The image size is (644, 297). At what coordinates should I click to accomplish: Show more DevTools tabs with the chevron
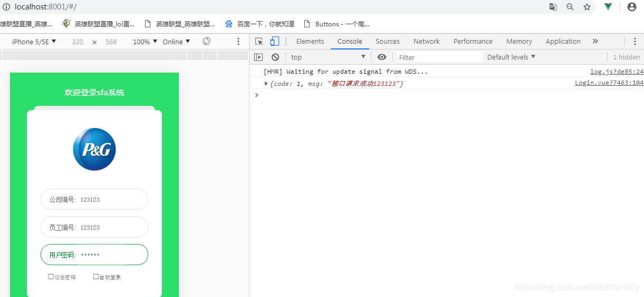pyautogui.click(x=595, y=41)
